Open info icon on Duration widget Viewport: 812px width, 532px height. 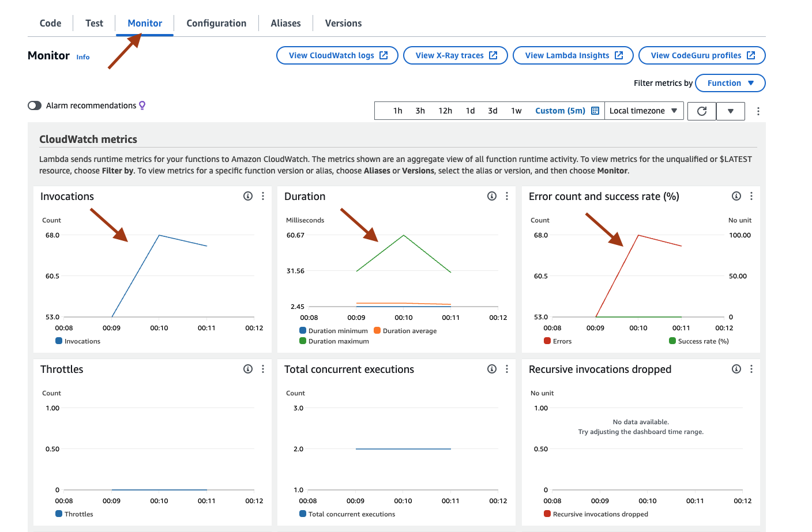click(x=492, y=196)
